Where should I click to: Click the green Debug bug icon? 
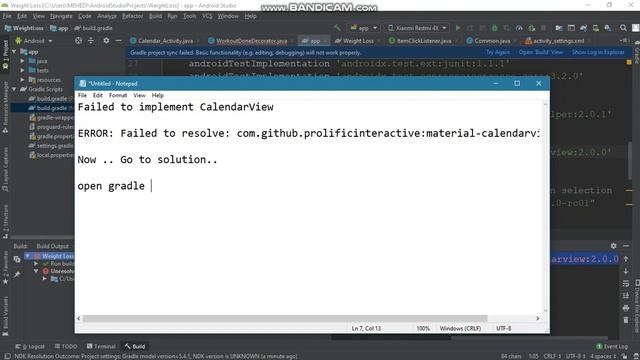click(x=494, y=28)
